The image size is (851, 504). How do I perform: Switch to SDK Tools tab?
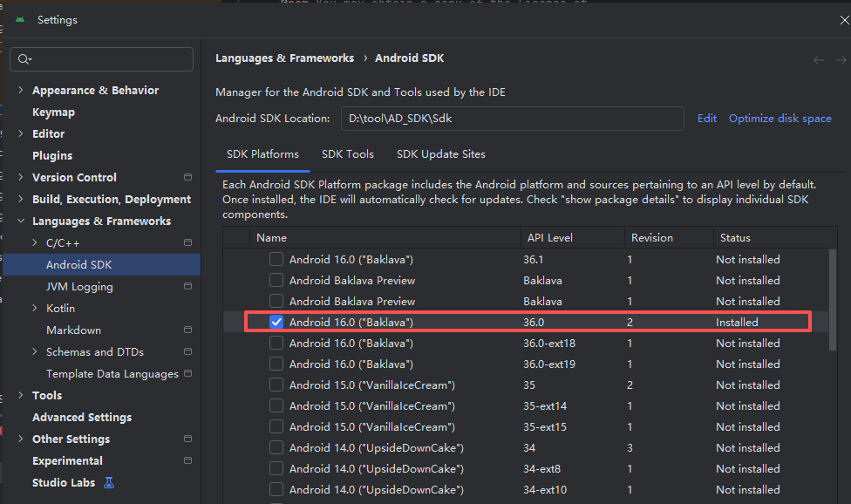(348, 154)
